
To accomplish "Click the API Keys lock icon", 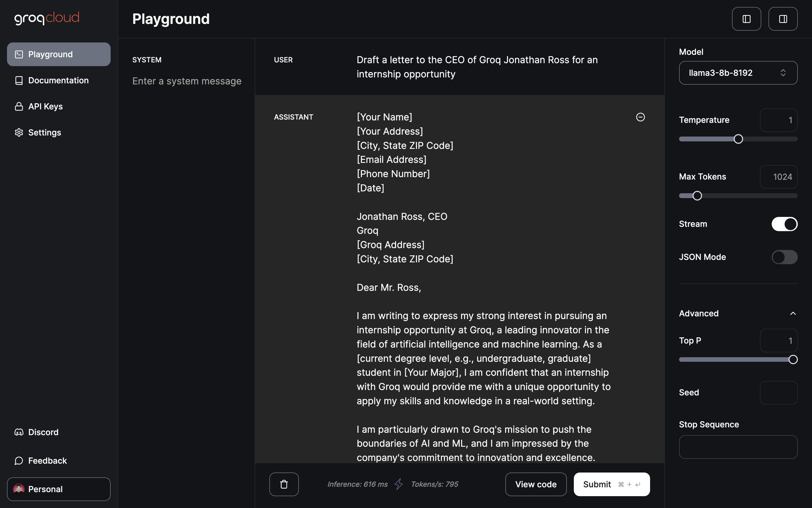I will (x=19, y=106).
